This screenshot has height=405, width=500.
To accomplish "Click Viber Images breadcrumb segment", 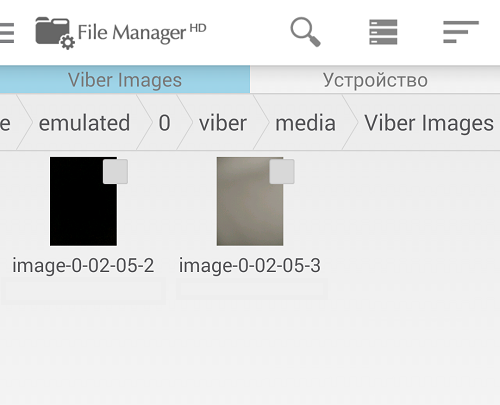I will pos(429,123).
